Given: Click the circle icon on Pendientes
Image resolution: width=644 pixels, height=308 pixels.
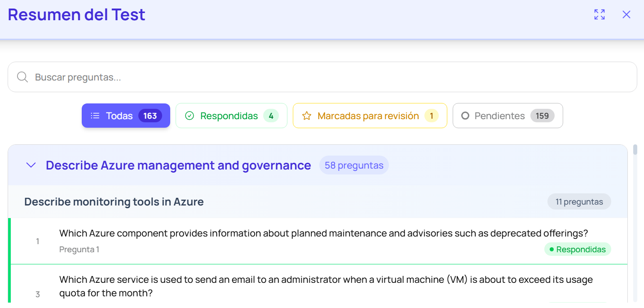Looking at the screenshot, I should 465,116.
